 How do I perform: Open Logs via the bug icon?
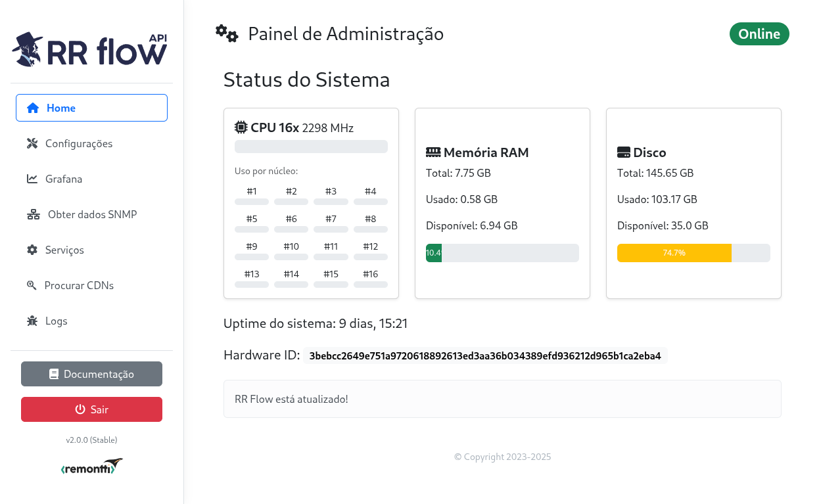tap(32, 321)
